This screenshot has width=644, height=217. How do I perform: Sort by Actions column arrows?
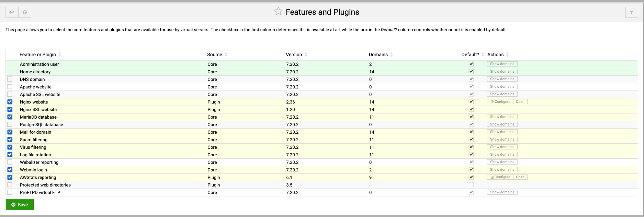point(507,55)
